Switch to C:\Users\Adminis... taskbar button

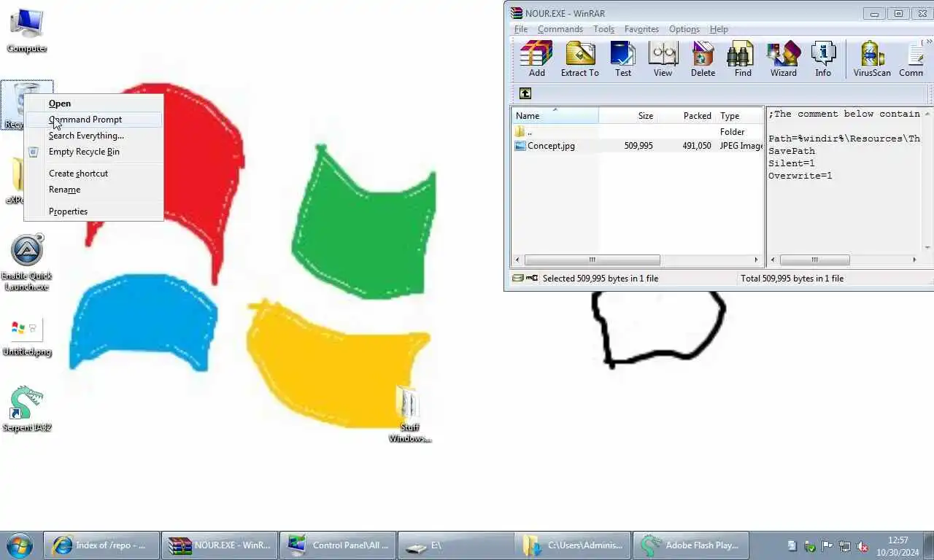(574, 545)
